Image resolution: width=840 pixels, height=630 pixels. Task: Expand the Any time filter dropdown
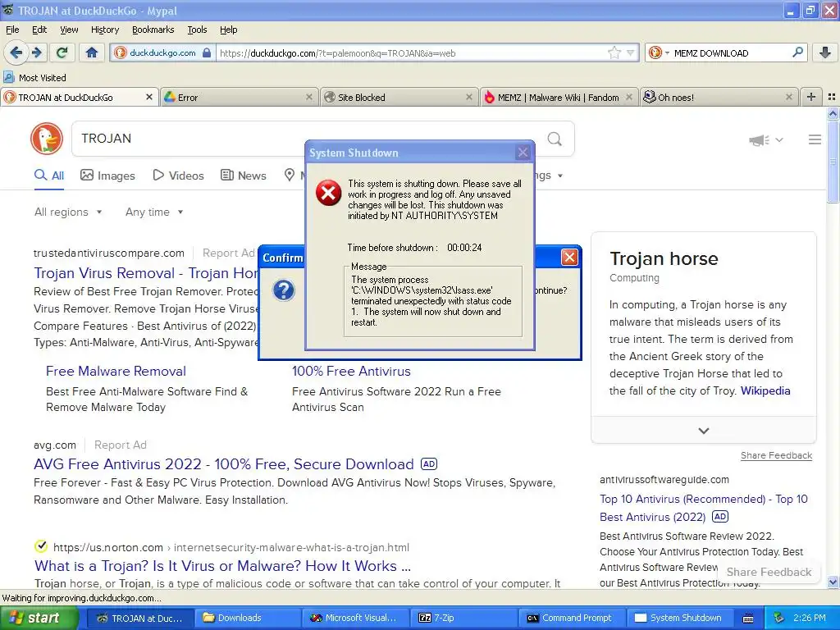(154, 212)
